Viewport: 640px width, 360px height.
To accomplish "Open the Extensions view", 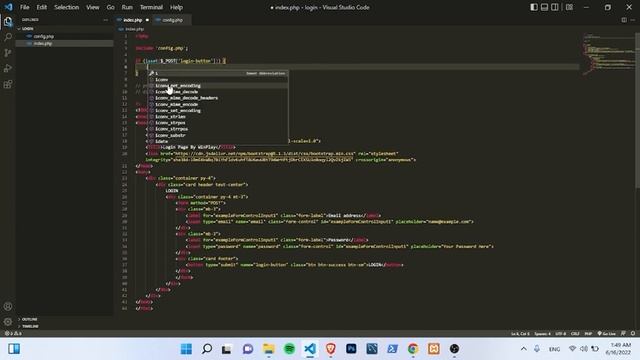I will point(8,84).
